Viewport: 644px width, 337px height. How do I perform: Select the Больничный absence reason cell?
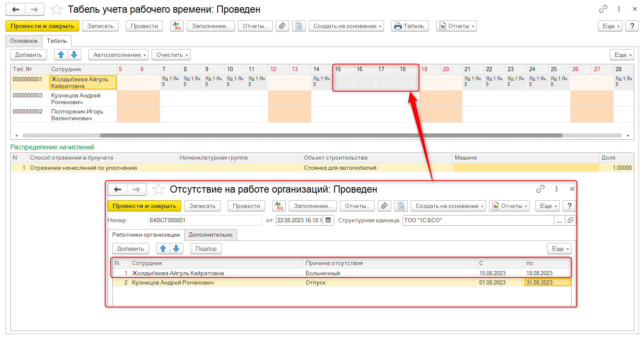pyautogui.click(x=390, y=273)
